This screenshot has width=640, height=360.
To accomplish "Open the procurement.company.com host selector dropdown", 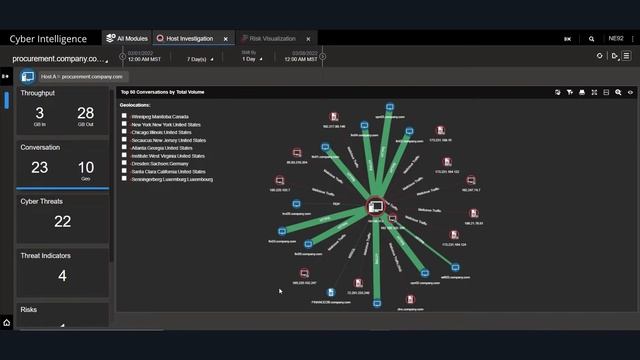I will 60,59.
